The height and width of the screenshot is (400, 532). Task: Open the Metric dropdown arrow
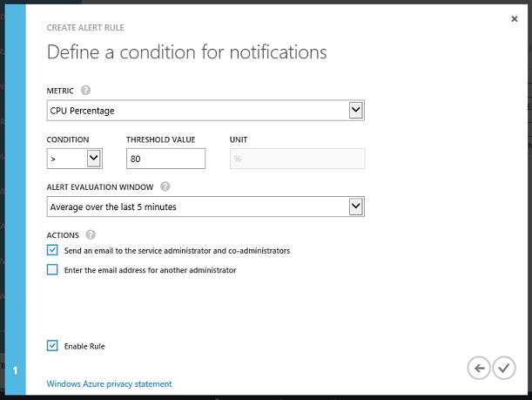click(x=355, y=111)
